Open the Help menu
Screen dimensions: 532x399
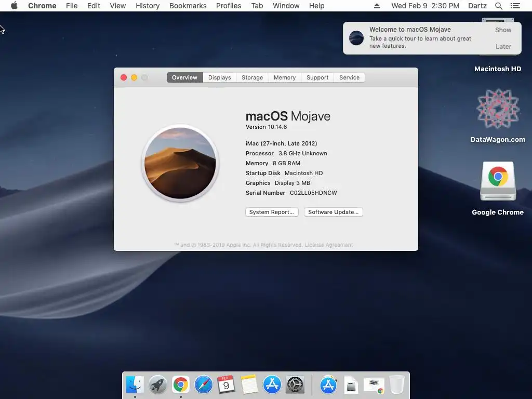(x=316, y=6)
